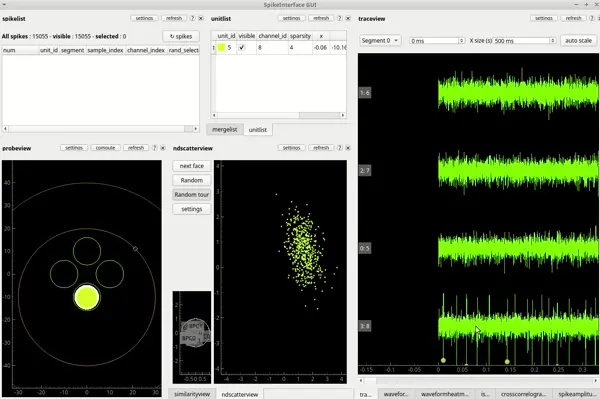The height and width of the screenshot is (399, 600).
Task: Click the Random projection button
Action: coord(192,180)
